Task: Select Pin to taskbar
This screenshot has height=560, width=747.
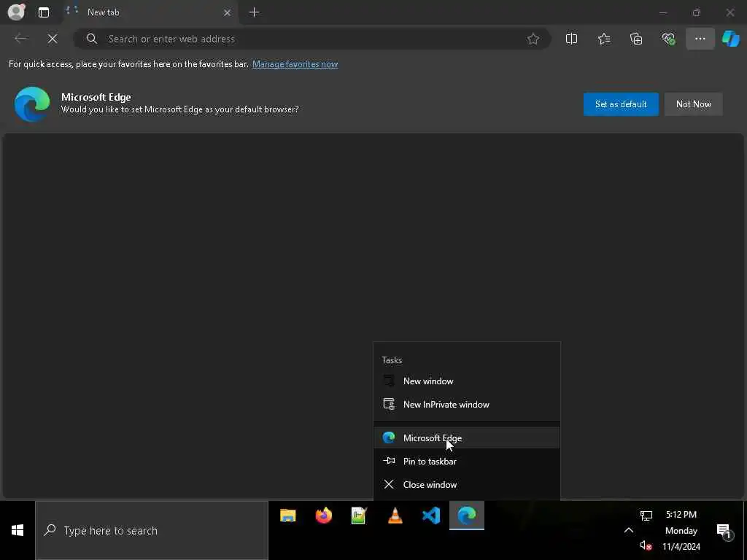Action: pyautogui.click(x=467, y=461)
